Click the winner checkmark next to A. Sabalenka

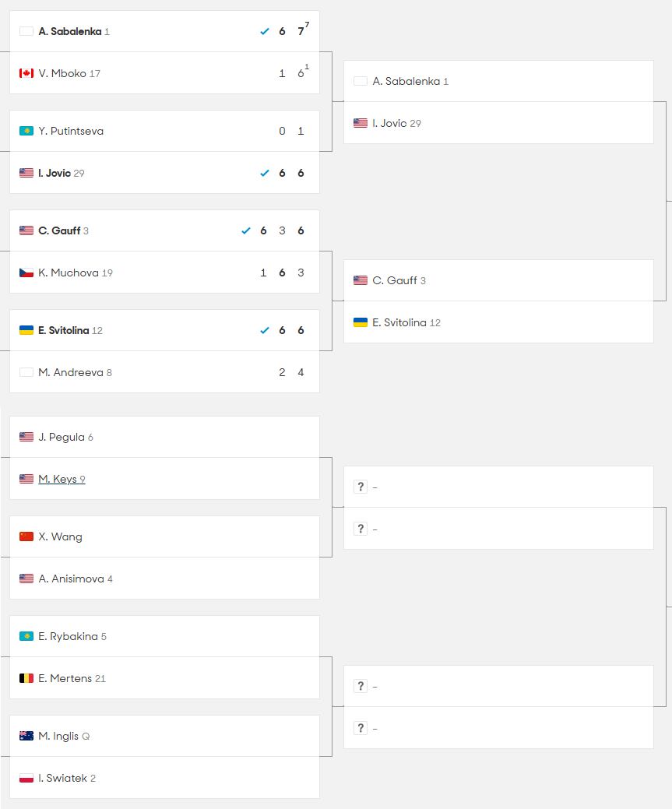click(x=265, y=31)
